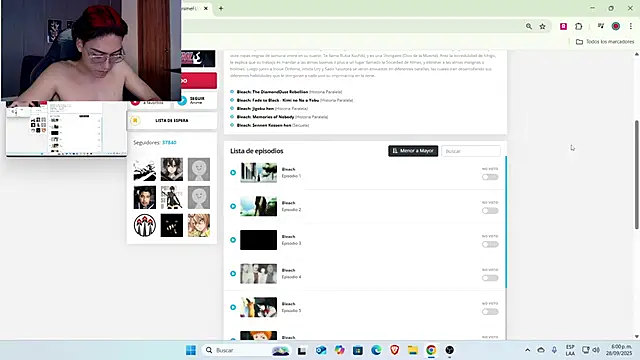640x360 pixels.
Task: Open the black round app in taskbar
Action: point(449,350)
